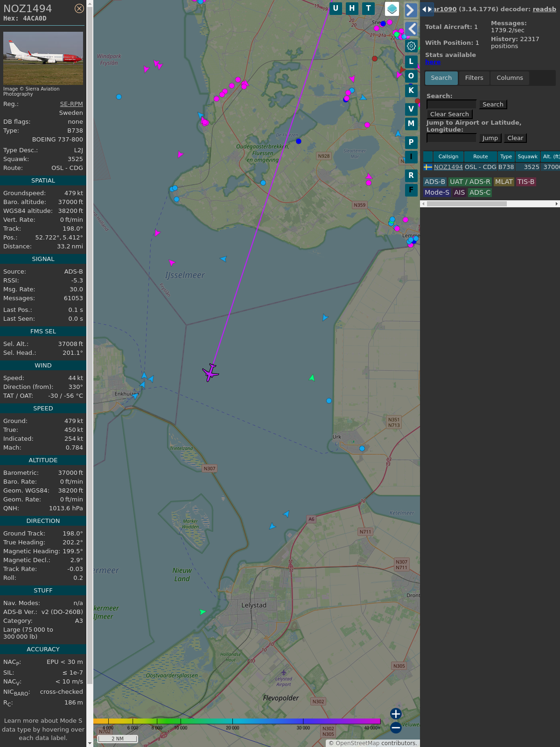Click the double-arrow sidebar toggle at top
This screenshot has height=747, width=560.
427,9
